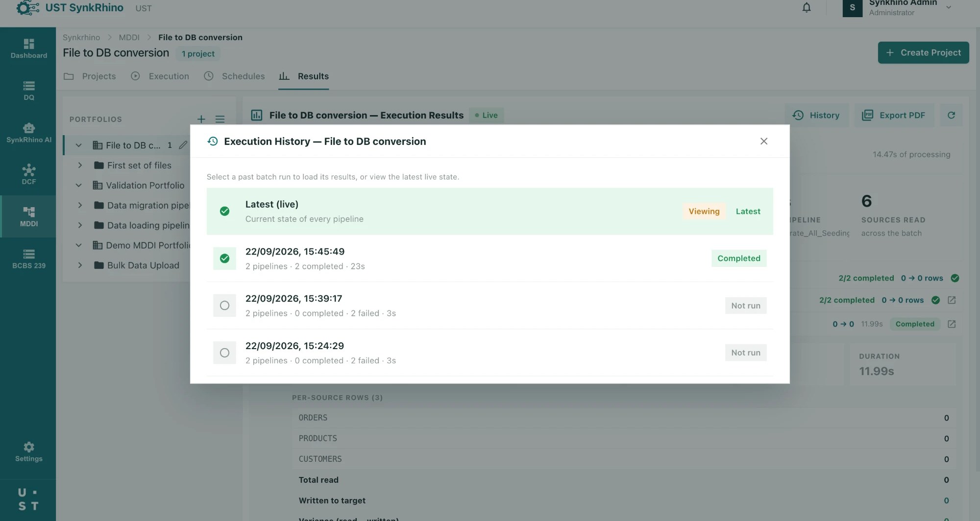Screen dimensions: 980x521
Task: Switch to the Execution tab
Action: (x=160, y=76)
